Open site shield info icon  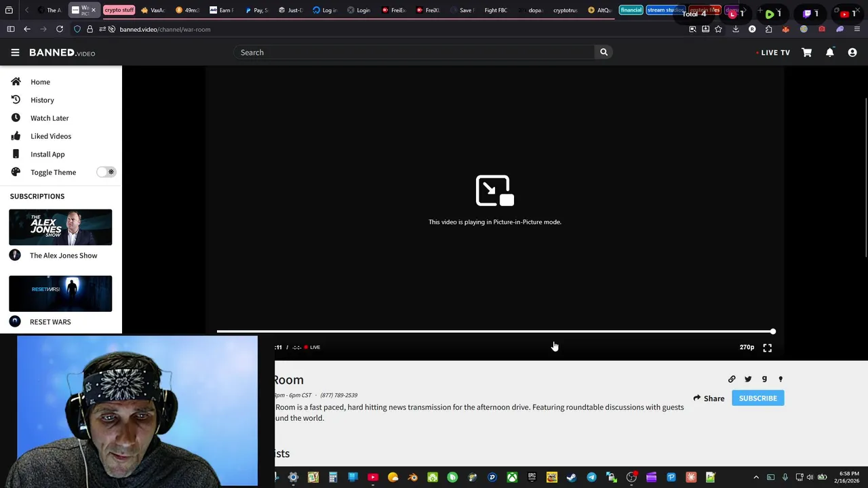coord(77,29)
